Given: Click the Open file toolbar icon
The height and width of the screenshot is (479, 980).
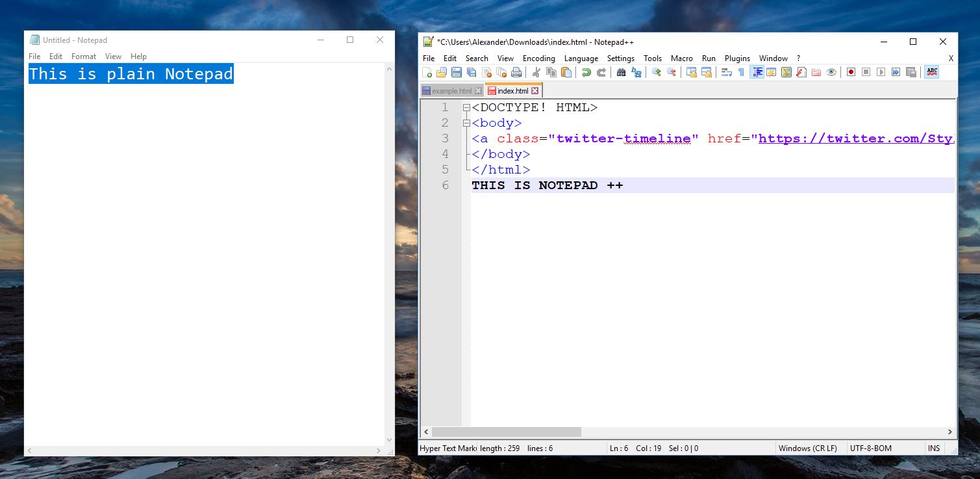Looking at the screenshot, I should pyautogui.click(x=442, y=72).
